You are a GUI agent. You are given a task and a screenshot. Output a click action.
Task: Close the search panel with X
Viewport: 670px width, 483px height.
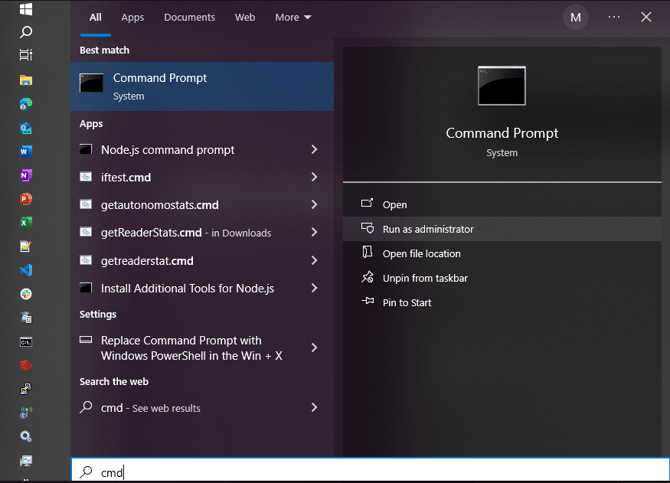pyautogui.click(x=646, y=17)
